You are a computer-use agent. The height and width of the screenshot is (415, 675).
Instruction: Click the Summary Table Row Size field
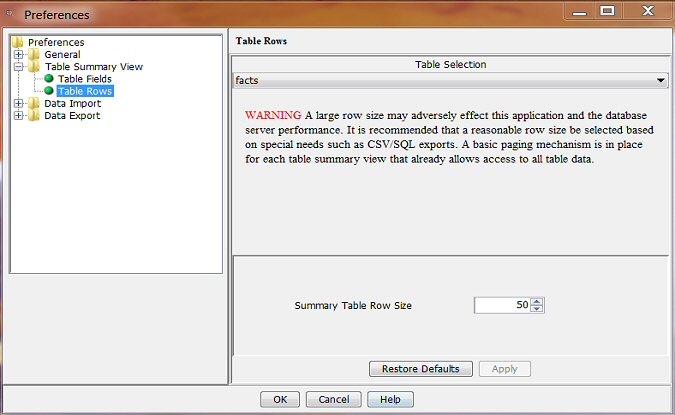pos(502,305)
